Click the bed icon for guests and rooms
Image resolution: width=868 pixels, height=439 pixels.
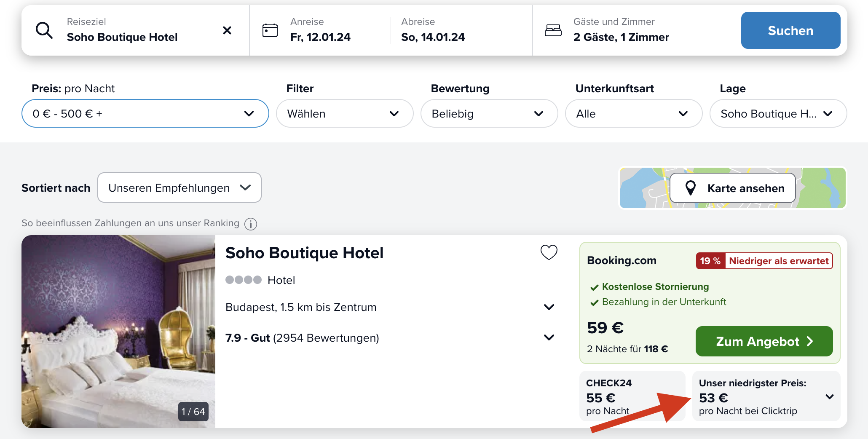553,30
